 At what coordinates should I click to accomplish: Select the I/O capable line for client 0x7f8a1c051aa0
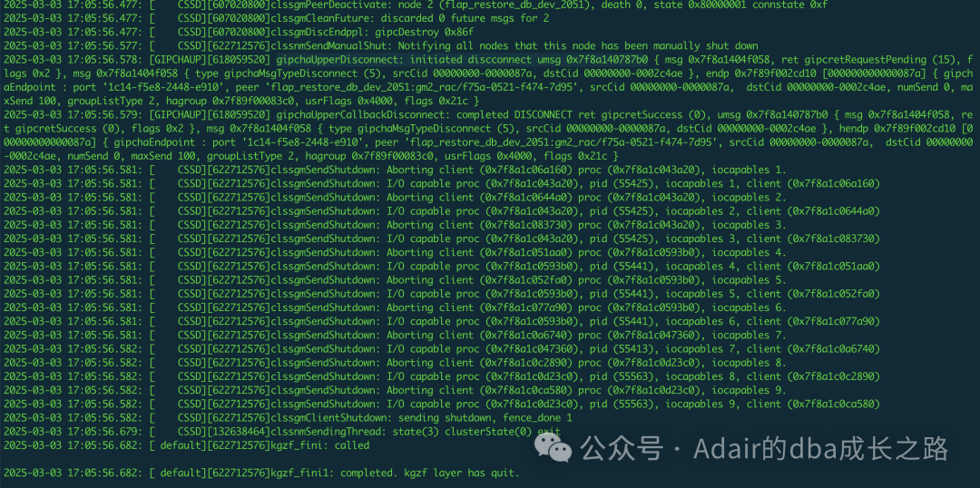tap(442, 267)
